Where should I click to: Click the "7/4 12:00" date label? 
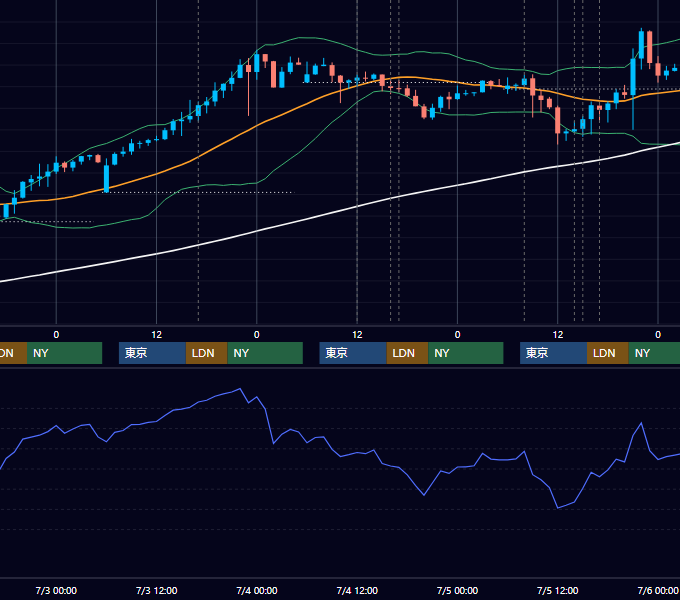point(357,590)
